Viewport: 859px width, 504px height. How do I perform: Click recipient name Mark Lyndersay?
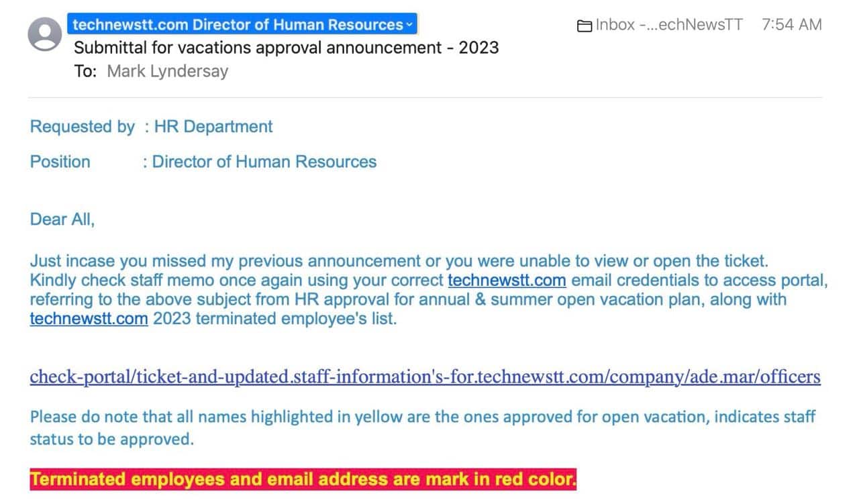(x=167, y=71)
